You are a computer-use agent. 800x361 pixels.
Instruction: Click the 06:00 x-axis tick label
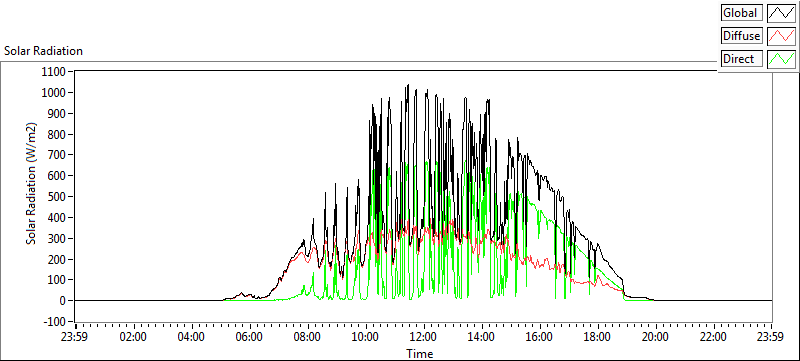pyautogui.click(x=249, y=337)
